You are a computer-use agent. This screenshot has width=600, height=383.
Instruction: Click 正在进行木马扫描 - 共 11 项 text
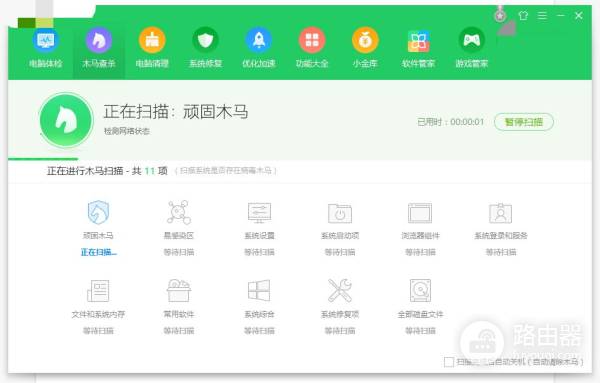[107, 171]
